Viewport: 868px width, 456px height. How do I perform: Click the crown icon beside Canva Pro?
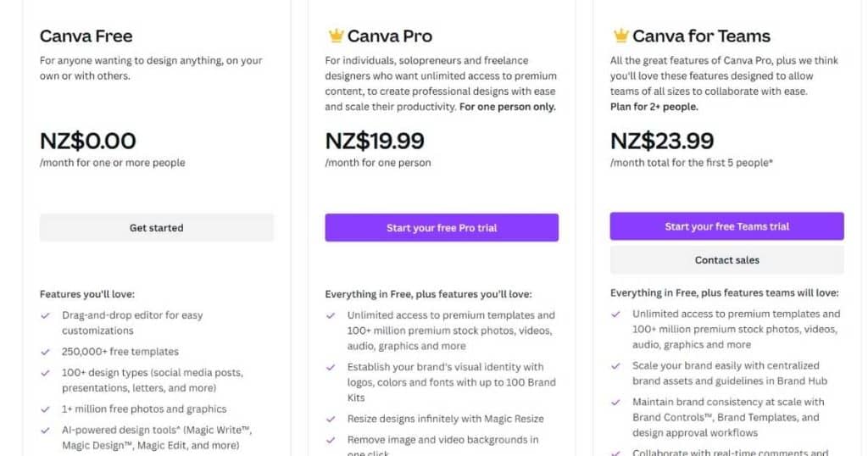(336, 36)
